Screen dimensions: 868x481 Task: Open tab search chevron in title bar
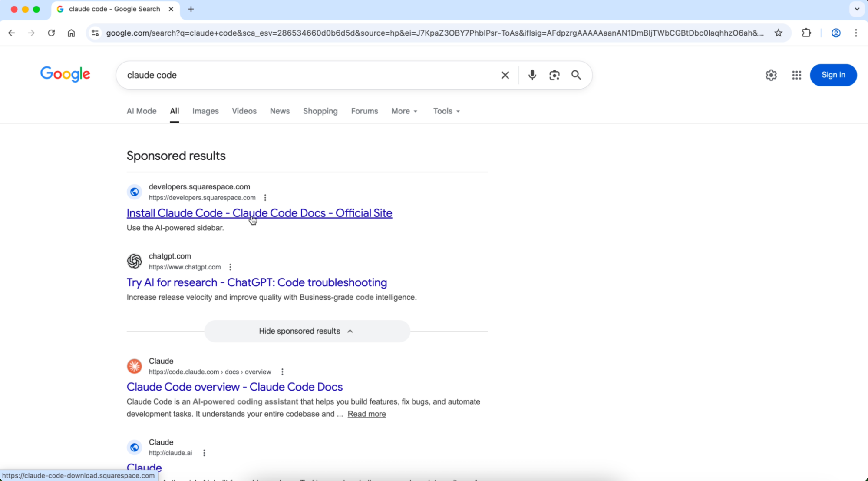pyautogui.click(x=857, y=9)
